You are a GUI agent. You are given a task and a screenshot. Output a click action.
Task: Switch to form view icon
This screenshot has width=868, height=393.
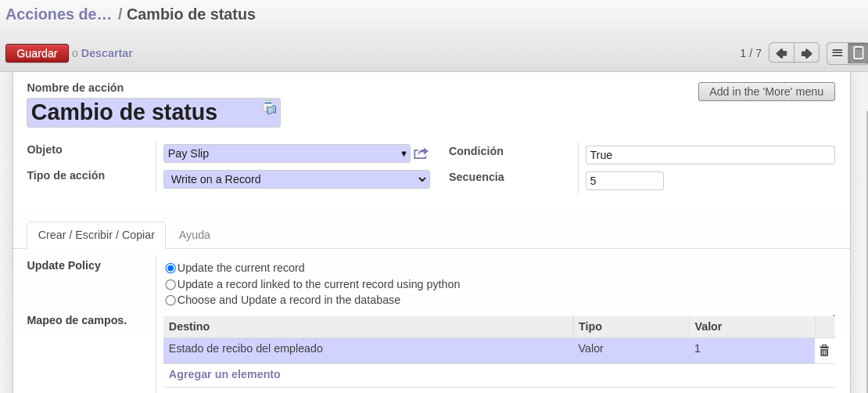[x=858, y=53]
